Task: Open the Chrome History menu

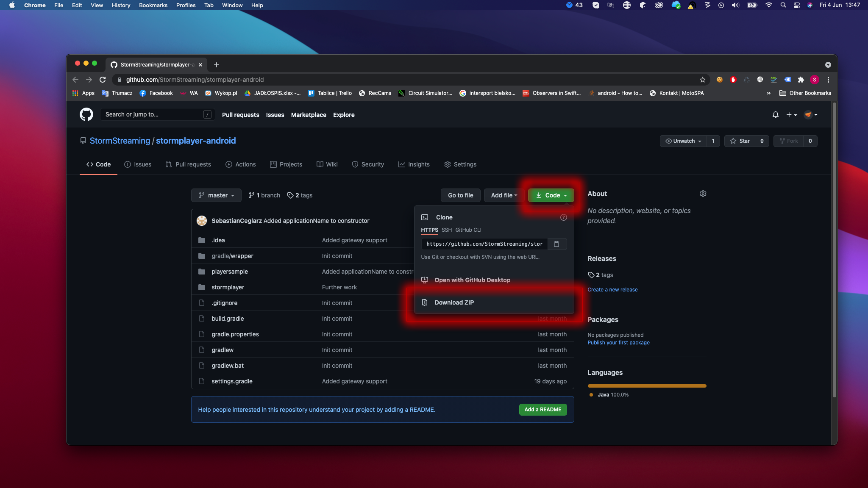Action: (121, 5)
